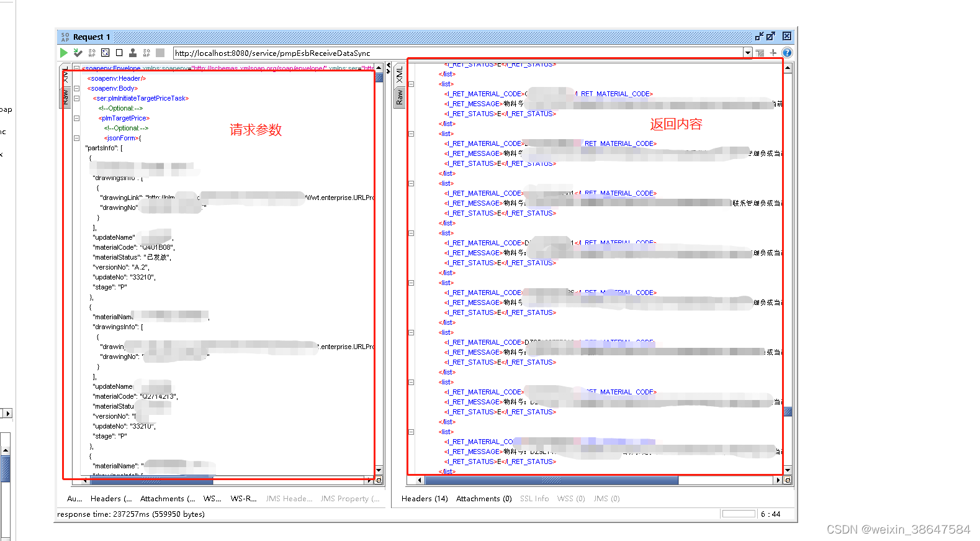Submit the request with the green play button
Viewport: 980px width, 541px height.
(x=63, y=53)
